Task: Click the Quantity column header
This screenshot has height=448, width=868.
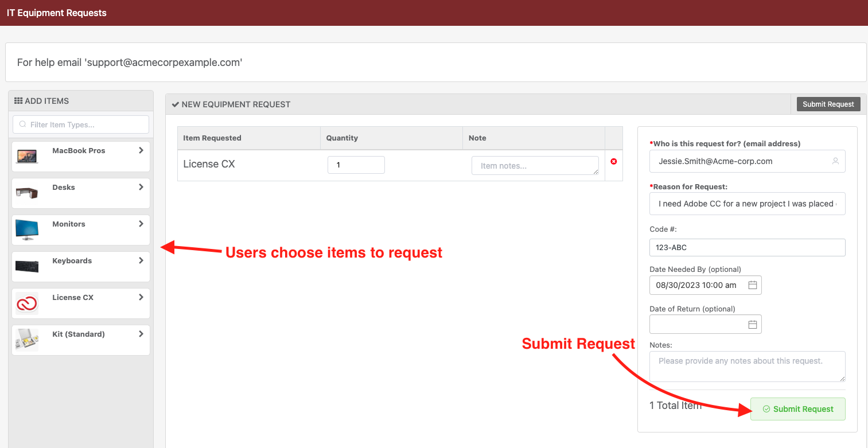Action: pos(342,138)
